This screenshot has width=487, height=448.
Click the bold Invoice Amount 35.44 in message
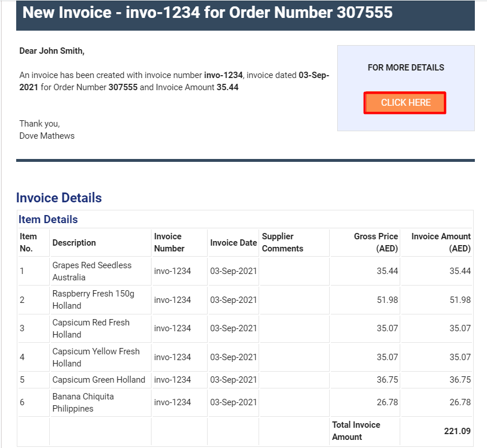click(x=228, y=87)
